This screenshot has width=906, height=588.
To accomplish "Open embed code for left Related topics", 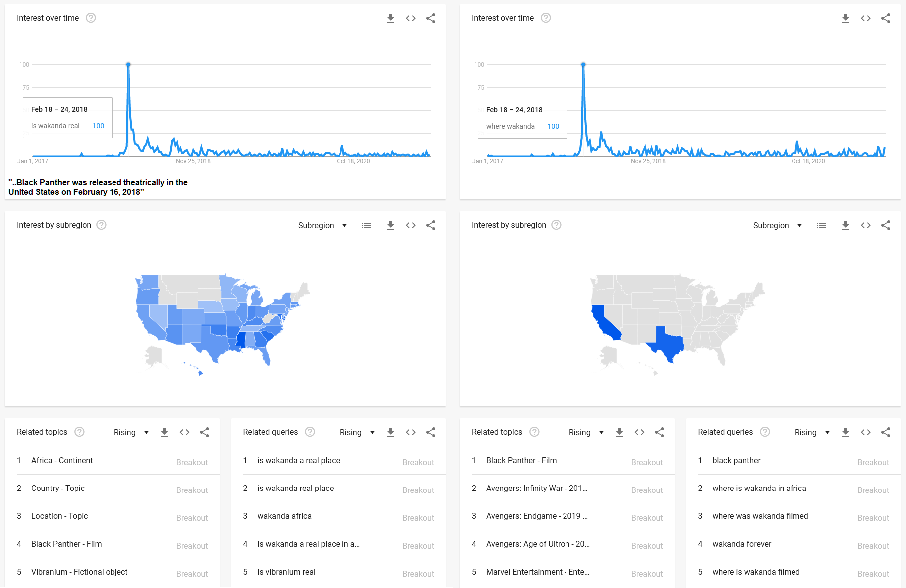I will coord(184,432).
